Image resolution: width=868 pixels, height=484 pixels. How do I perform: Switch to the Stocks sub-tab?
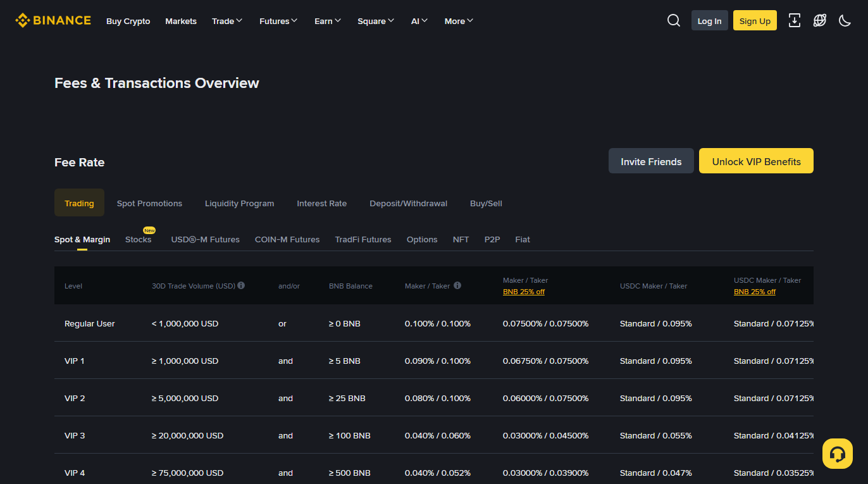click(139, 239)
